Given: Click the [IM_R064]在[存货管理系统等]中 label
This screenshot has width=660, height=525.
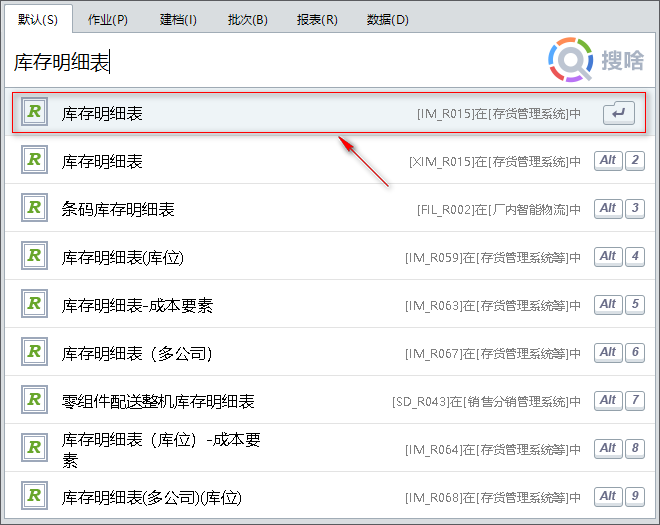Looking at the screenshot, I should (493, 450).
